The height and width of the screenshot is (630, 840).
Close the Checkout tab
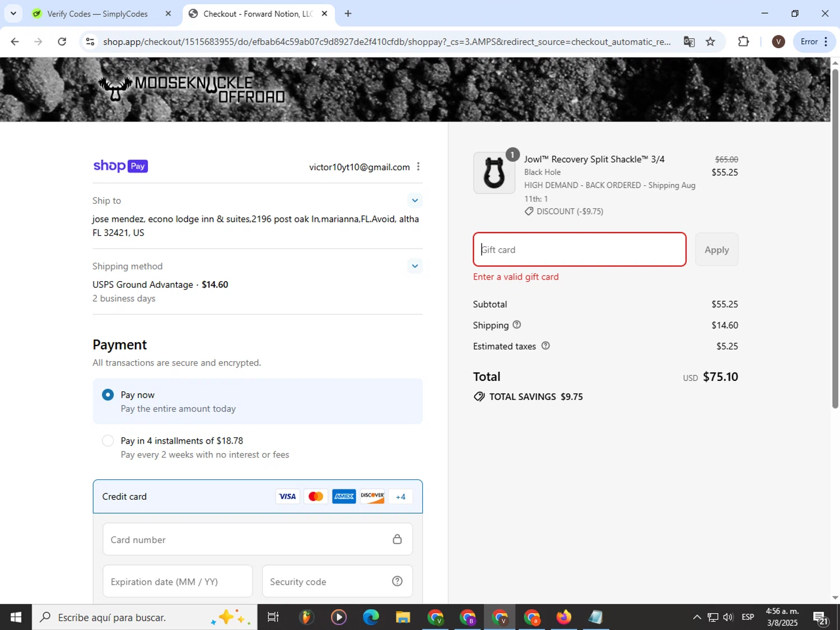[324, 13]
